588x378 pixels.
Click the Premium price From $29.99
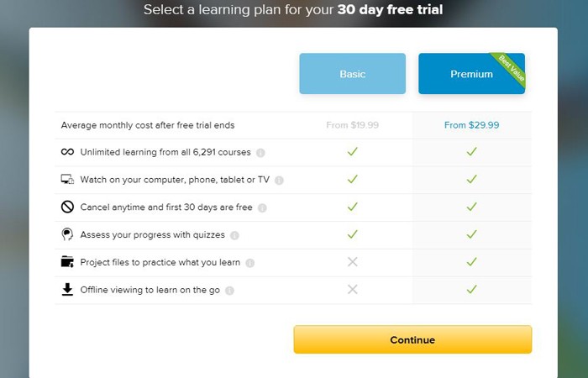point(471,125)
